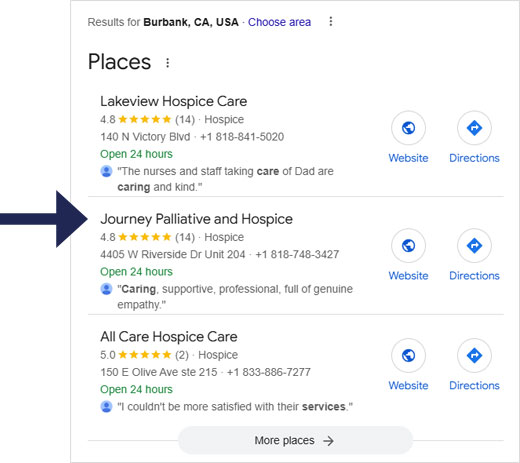
Task: Click phone number +1 818-841-5020
Action: [x=242, y=137]
